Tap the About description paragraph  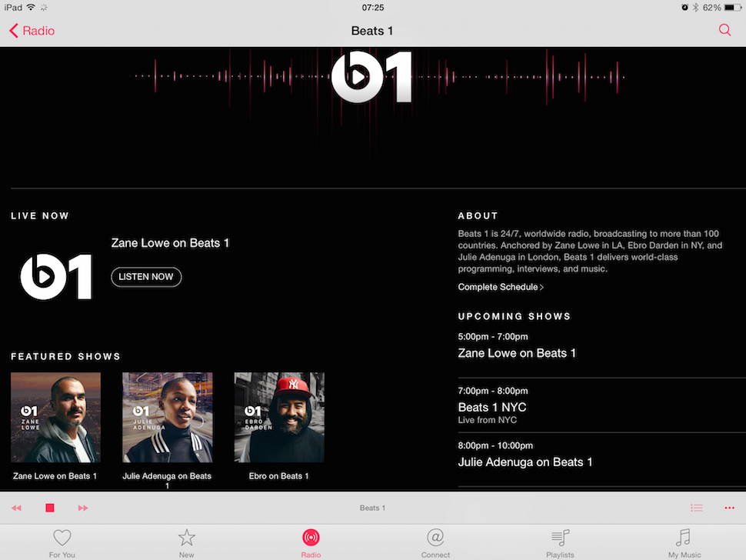coord(590,252)
